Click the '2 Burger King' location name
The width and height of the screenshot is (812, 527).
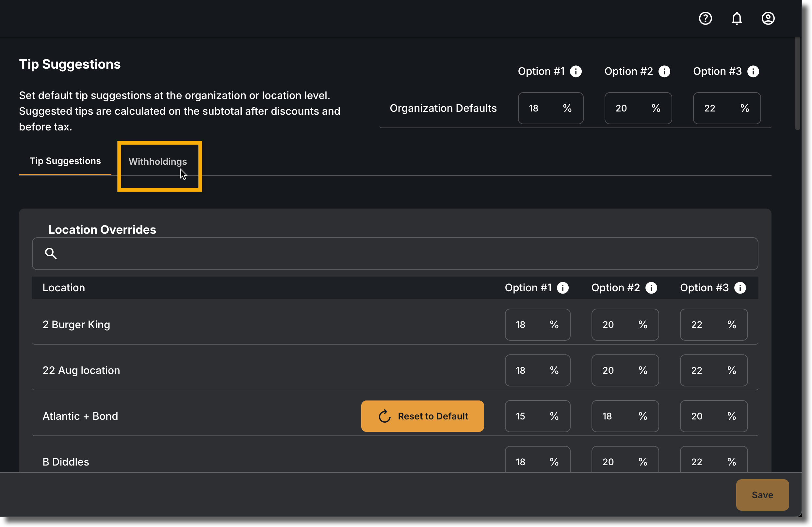tap(76, 324)
